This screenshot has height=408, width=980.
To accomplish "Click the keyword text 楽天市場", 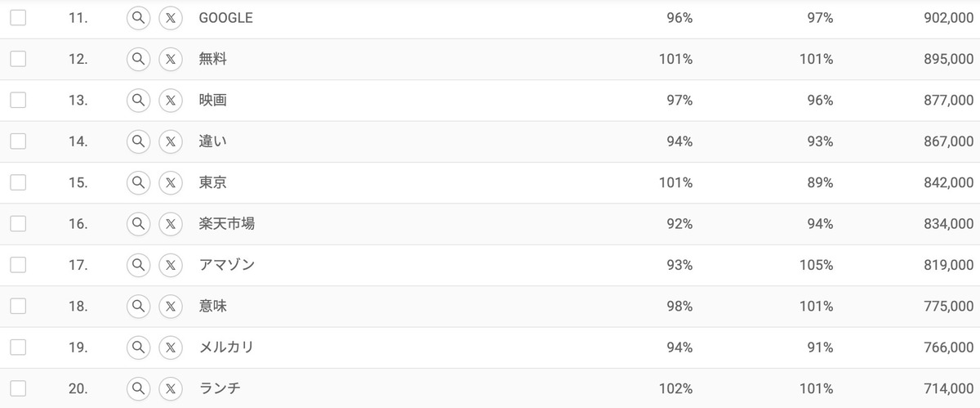I will [x=227, y=223].
